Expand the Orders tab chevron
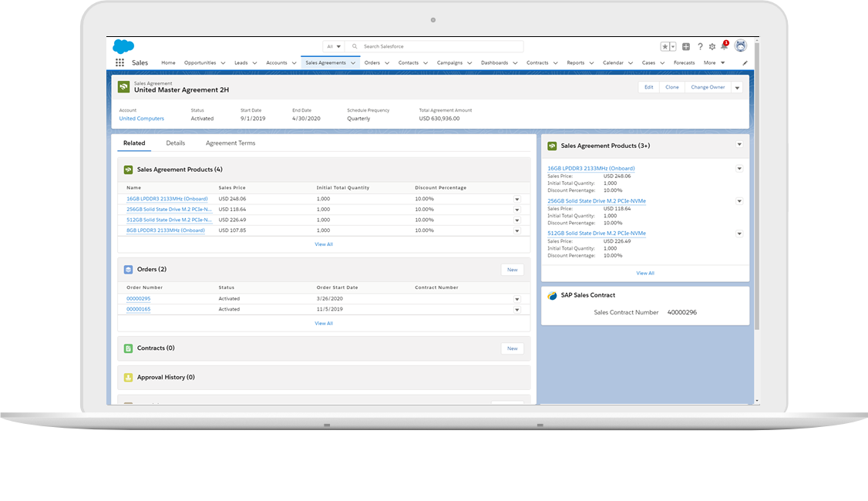 (387, 63)
